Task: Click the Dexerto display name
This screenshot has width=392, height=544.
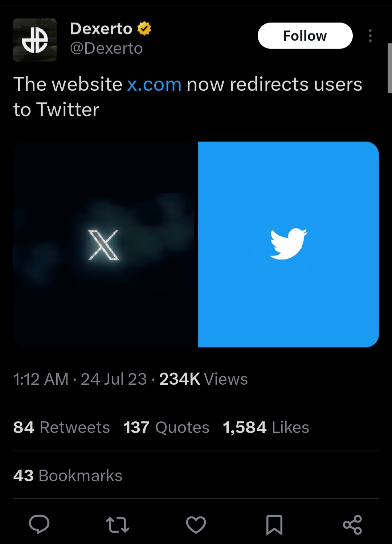Action: (x=101, y=29)
